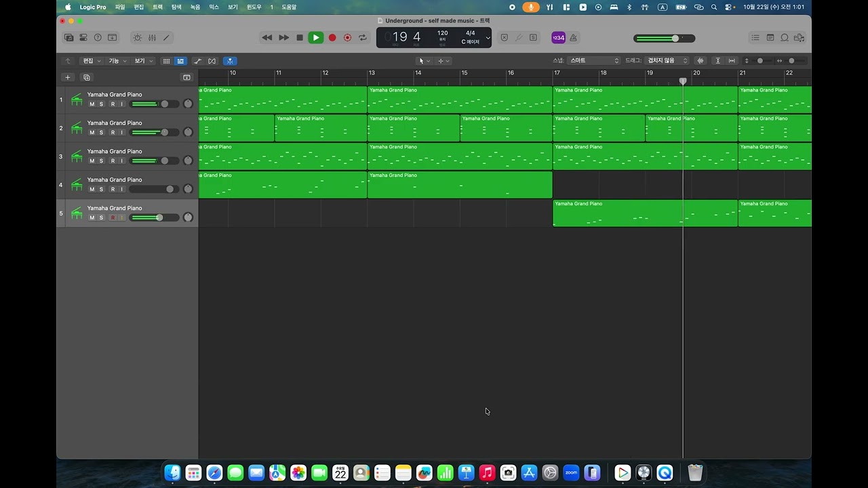Toggle the count-in 1234 button
The image size is (868, 488).
click(x=558, y=38)
